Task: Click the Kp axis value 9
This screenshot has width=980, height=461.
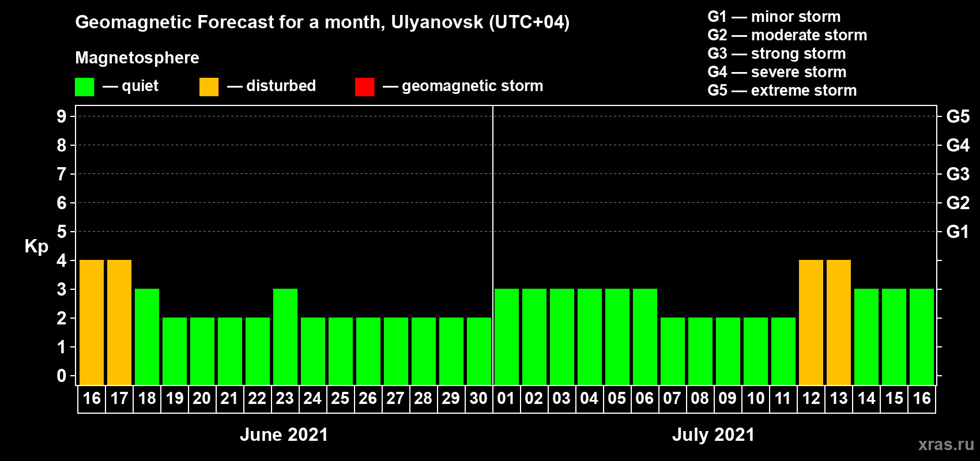Action: [x=61, y=116]
